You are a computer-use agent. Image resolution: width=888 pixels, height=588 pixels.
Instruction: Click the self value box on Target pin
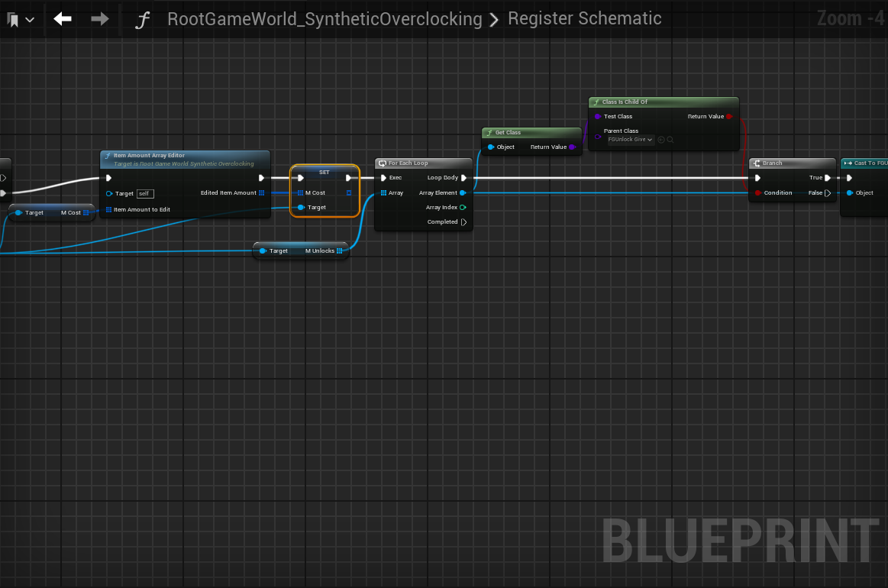pos(145,194)
